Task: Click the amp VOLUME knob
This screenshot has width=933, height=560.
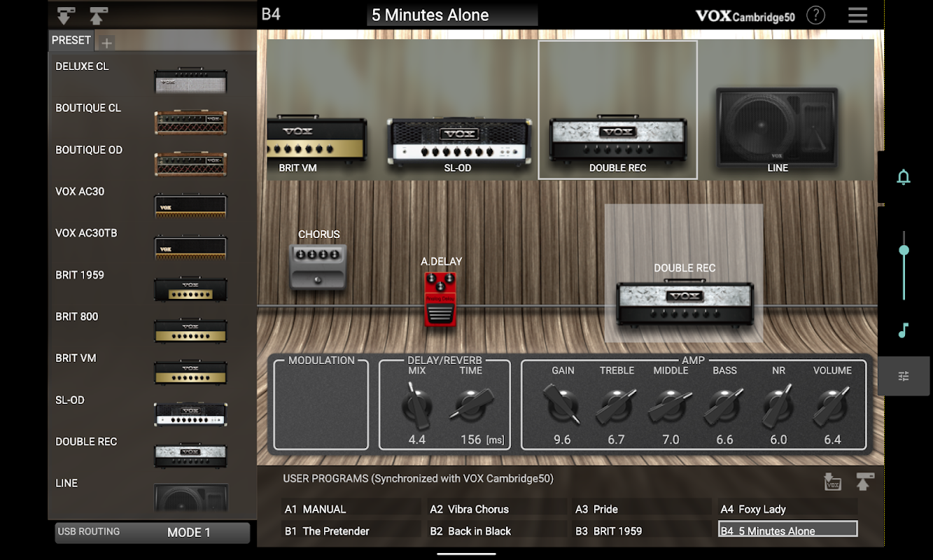Action: coord(832,406)
